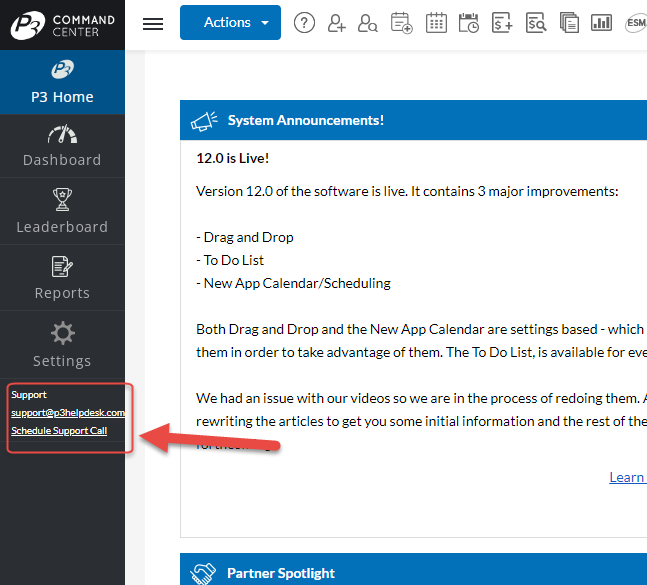Click the calendar with clock icon

pos(468,23)
